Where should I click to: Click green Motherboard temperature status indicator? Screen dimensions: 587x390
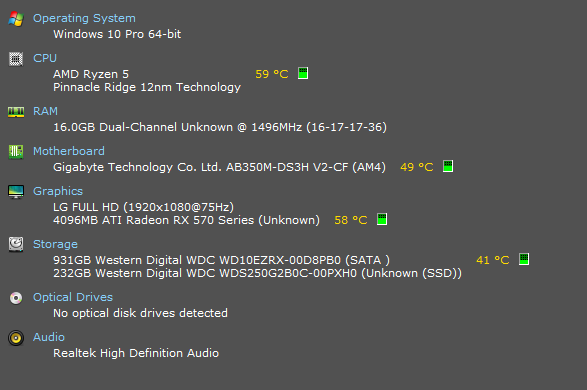tap(448, 166)
